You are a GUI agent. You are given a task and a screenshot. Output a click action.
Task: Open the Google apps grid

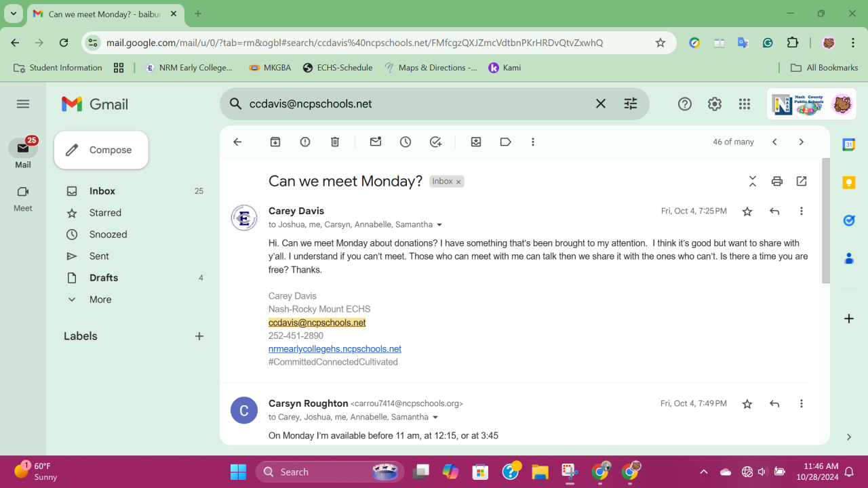click(x=745, y=104)
